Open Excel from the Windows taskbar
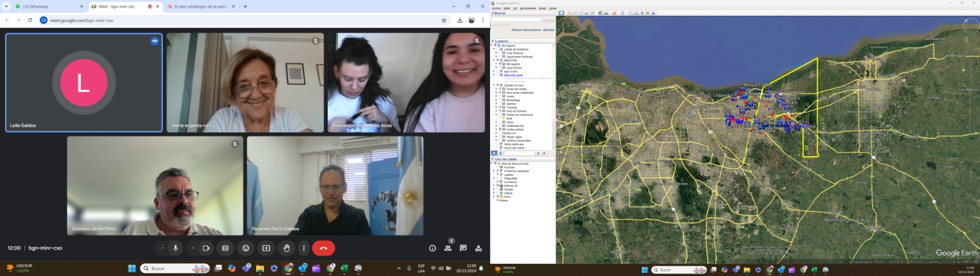Image resolution: width=980 pixels, height=276 pixels. click(344, 269)
